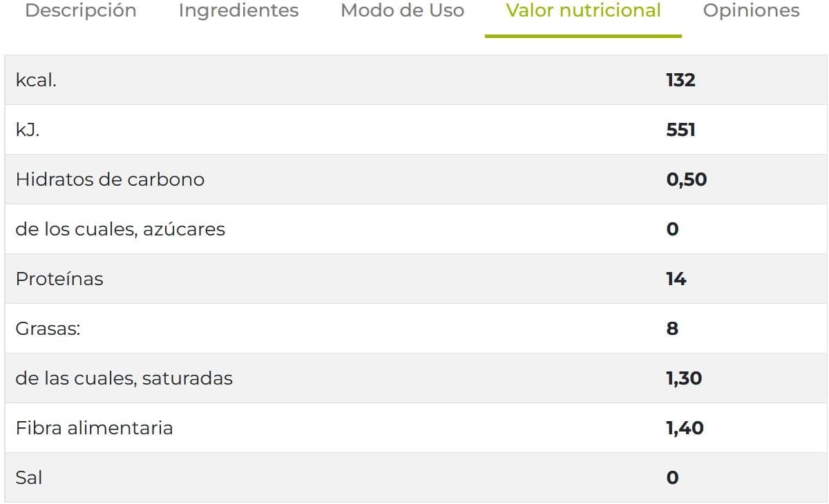Image resolution: width=829 pixels, height=504 pixels.
Task: Click the 'de las cuales, saturadas' label
Action: coord(124,378)
